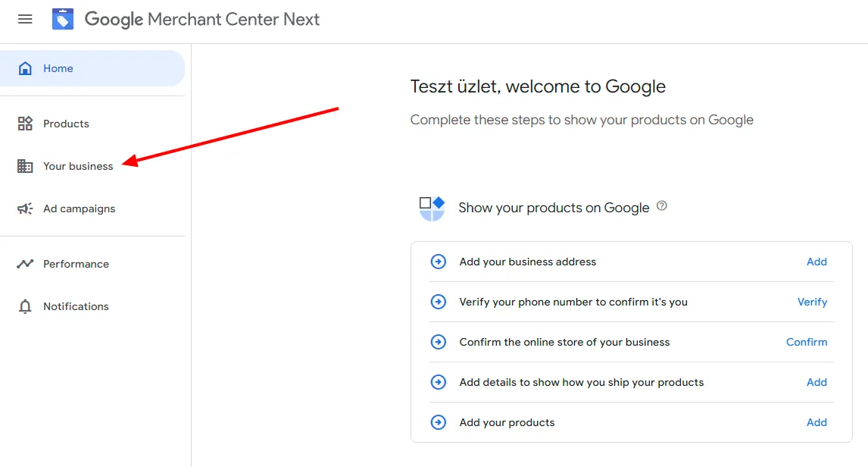Click the Merchant Center logo icon
This screenshot has width=868, height=467.
pos(63,20)
